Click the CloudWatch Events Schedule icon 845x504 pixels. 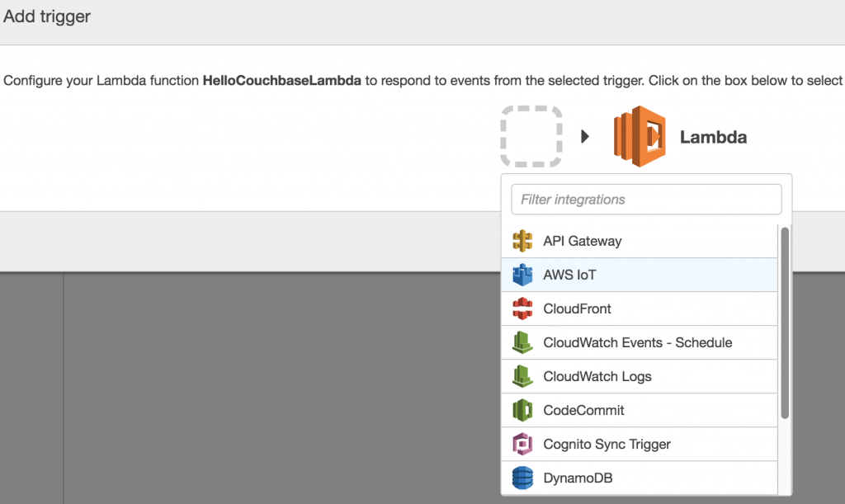522,342
